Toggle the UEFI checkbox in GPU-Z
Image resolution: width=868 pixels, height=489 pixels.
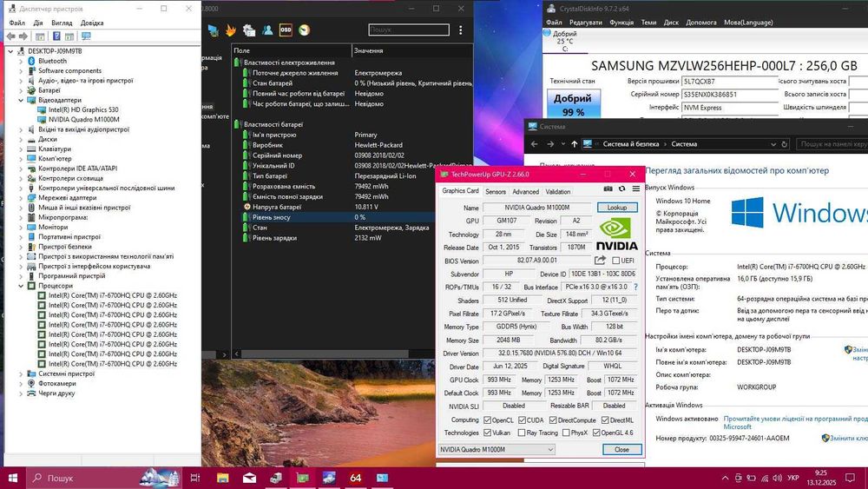pyautogui.click(x=615, y=261)
